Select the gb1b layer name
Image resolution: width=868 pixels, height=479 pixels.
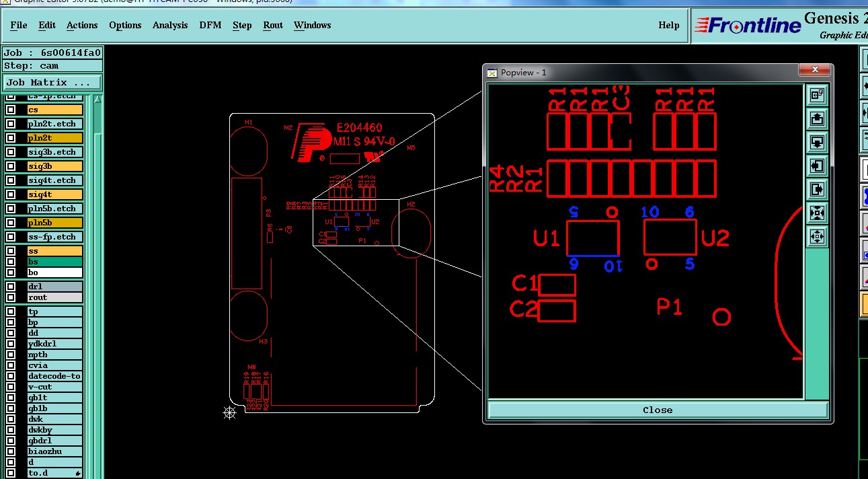pos(54,408)
